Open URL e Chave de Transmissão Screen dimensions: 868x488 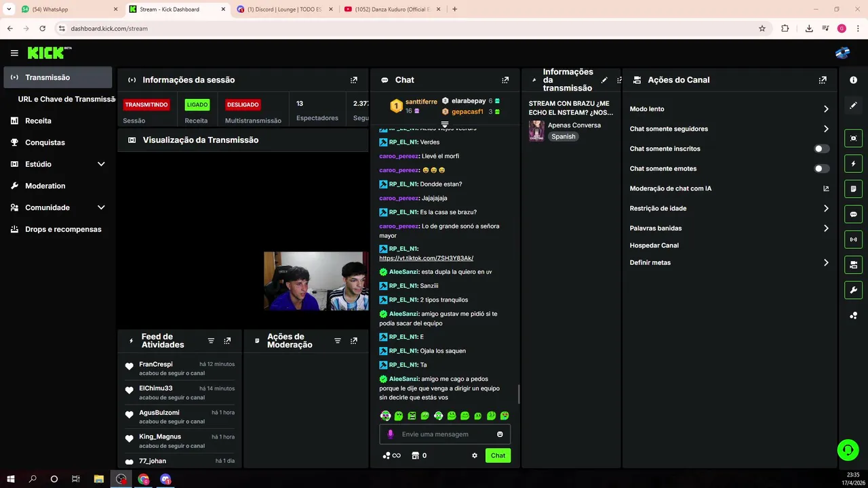click(67, 99)
